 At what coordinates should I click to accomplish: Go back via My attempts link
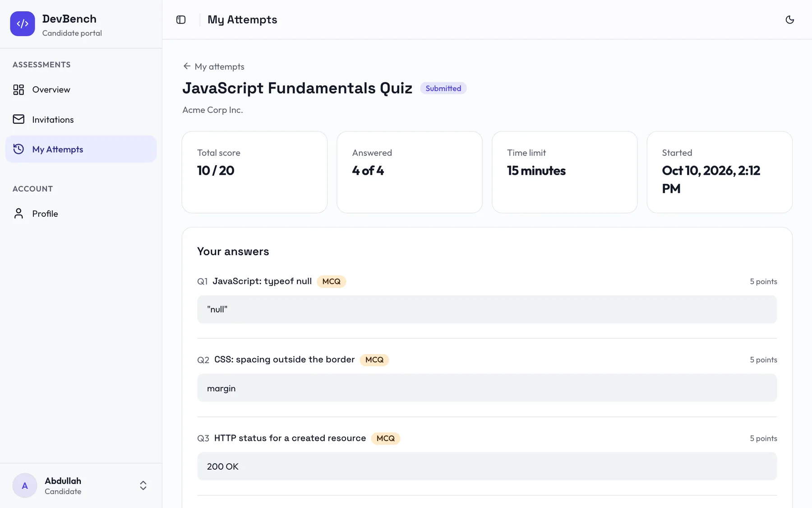[x=214, y=66]
